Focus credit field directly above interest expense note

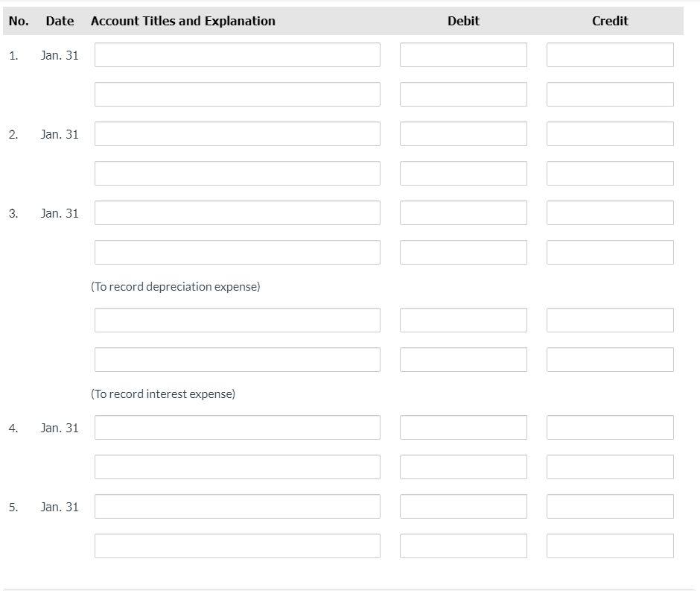(x=610, y=360)
